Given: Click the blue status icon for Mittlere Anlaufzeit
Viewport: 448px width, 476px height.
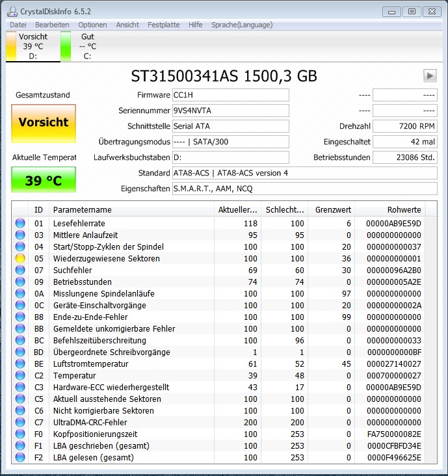Looking at the screenshot, I should coord(20,235).
